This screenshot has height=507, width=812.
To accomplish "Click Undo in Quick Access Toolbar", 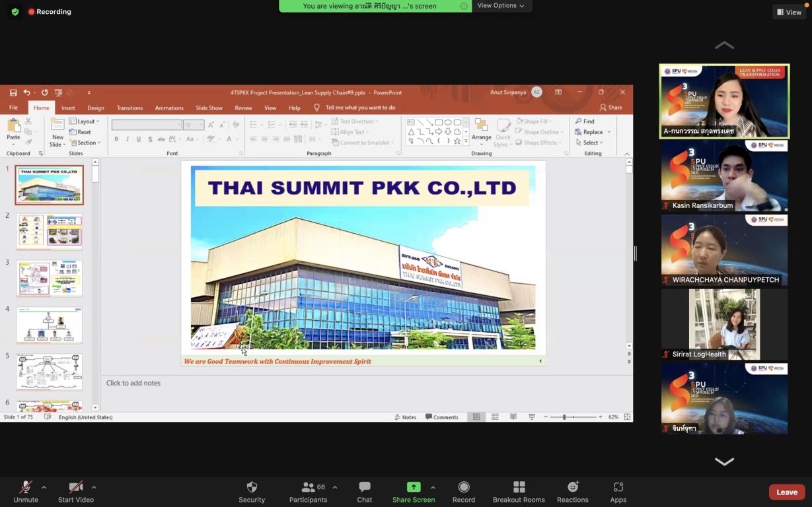I will [x=26, y=92].
